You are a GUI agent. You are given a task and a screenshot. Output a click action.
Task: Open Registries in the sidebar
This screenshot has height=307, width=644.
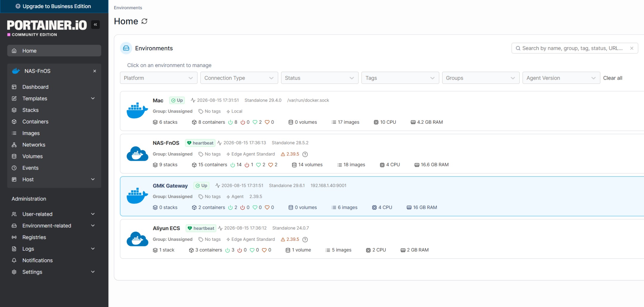(54, 237)
